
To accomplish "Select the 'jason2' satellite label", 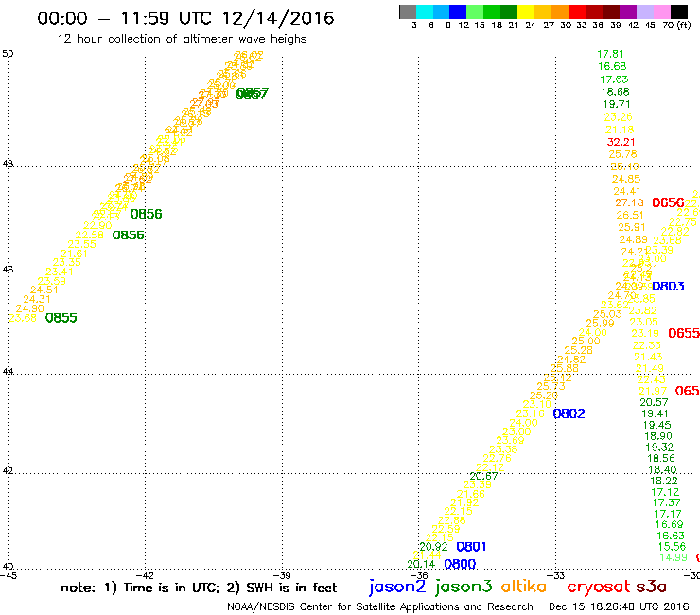I will [x=397, y=587].
